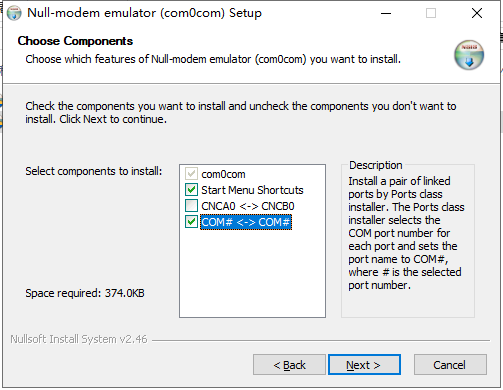503x390 pixels.
Task: Click the NSIS installer logo in the header
Action: click(x=469, y=55)
